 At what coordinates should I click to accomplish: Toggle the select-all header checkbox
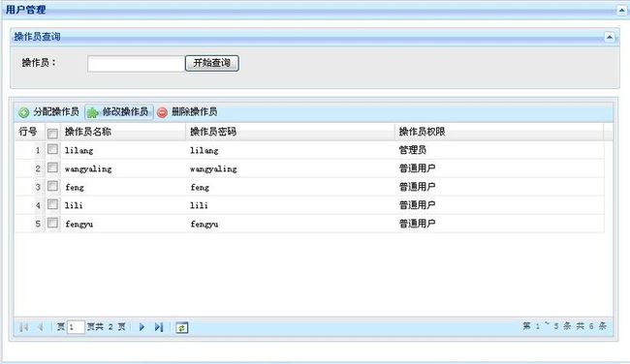coord(52,133)
